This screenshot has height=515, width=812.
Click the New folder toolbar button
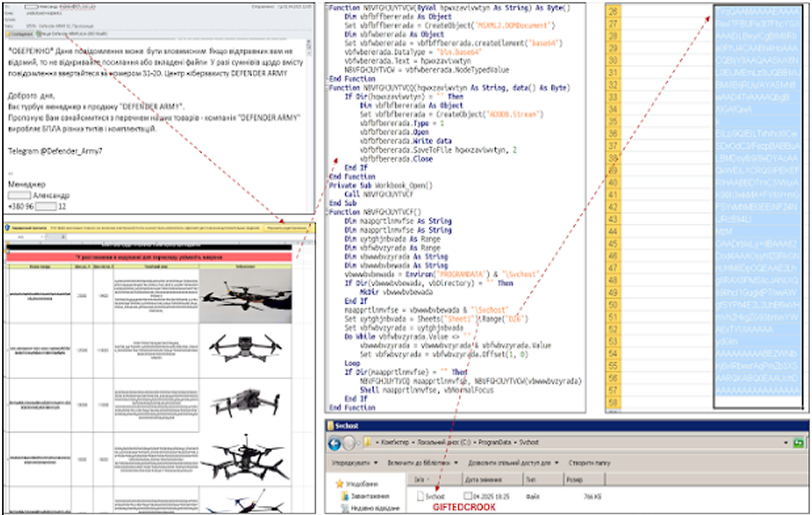(589, 463)
